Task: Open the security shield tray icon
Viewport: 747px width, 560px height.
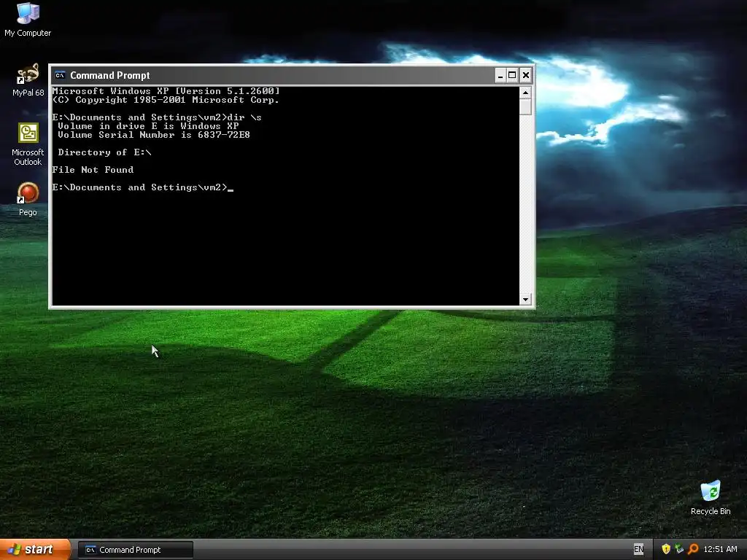Action: coord(666,549)
